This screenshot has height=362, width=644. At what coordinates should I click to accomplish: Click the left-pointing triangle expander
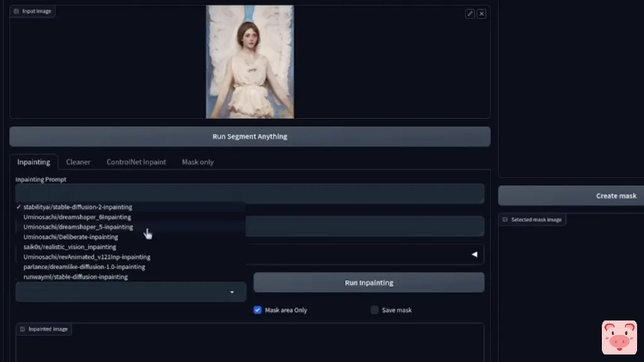[x=474, y=254]
